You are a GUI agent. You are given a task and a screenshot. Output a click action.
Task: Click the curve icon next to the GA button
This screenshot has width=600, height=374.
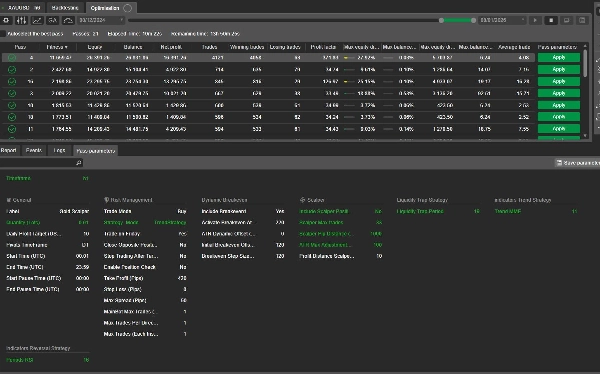click(68, 20)
